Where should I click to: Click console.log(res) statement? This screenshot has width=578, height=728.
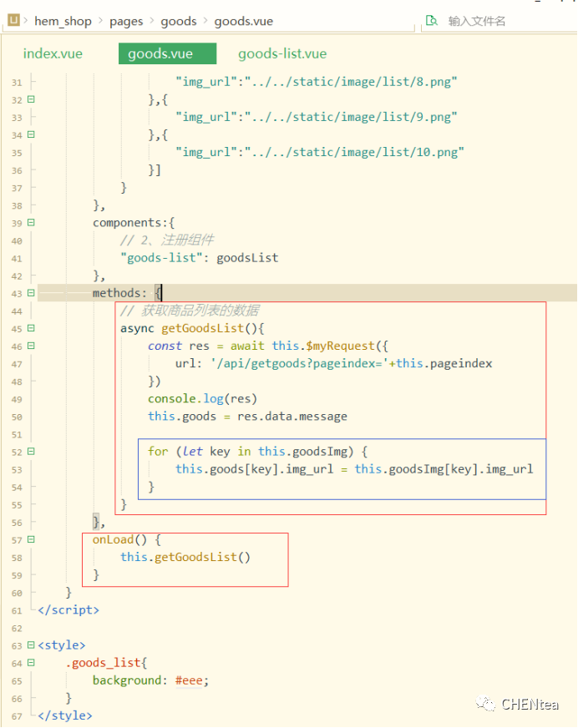[202, 399]
